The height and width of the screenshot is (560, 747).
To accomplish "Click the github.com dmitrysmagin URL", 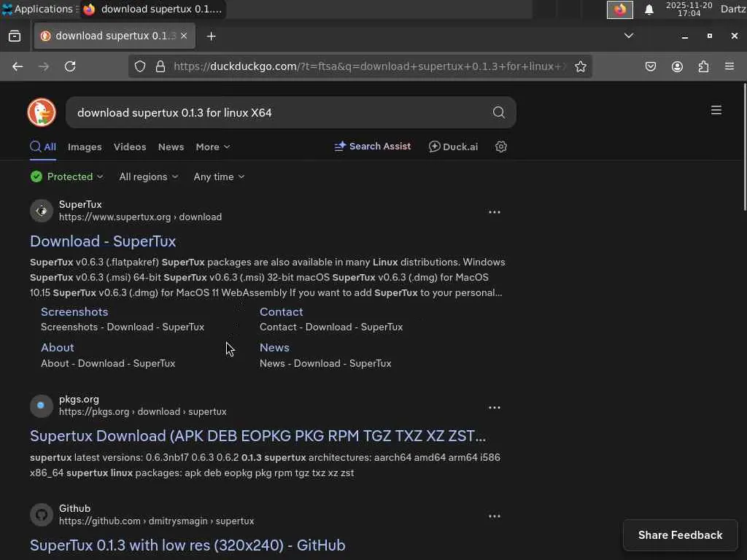I will 156,521.
